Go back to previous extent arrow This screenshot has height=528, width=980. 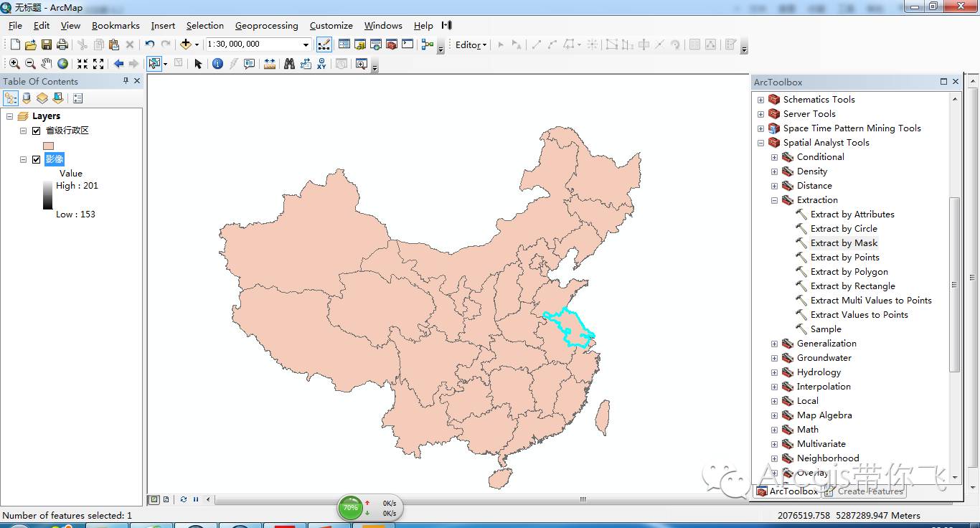click(x=118, y=64)
